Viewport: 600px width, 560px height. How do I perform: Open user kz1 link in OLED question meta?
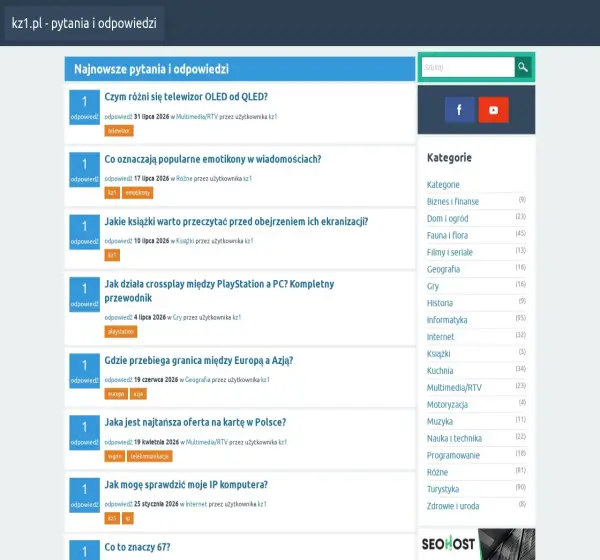point(273,117)
